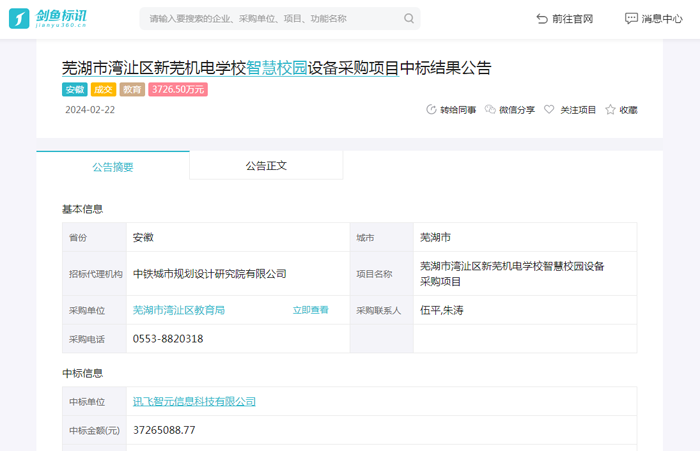
Task: Select the city value 芜湖市
Action: [x=435, y=237]
